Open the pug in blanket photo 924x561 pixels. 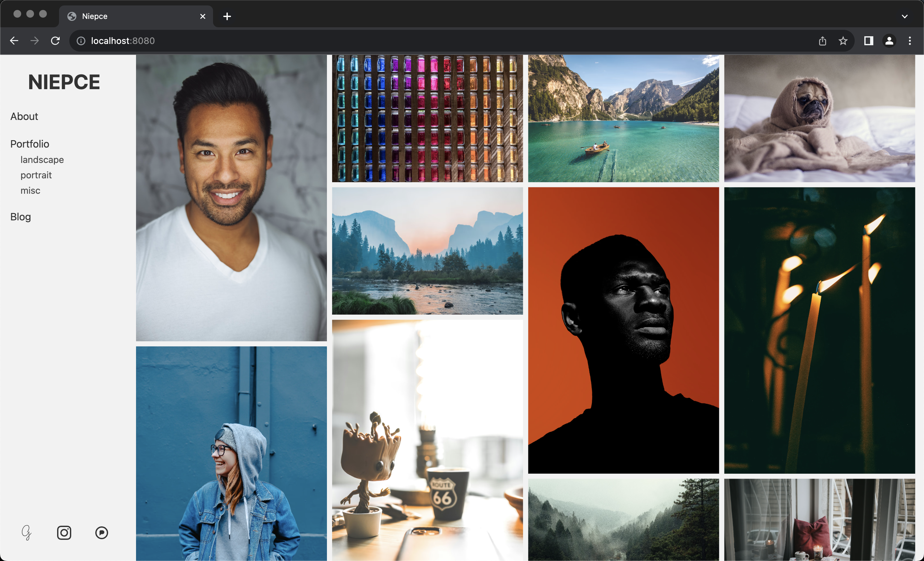click(819, 118)
